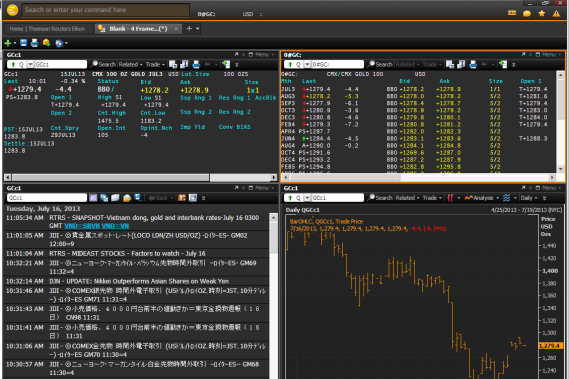Click copy-data icon in 0#GC: panel toolbar

450,64
